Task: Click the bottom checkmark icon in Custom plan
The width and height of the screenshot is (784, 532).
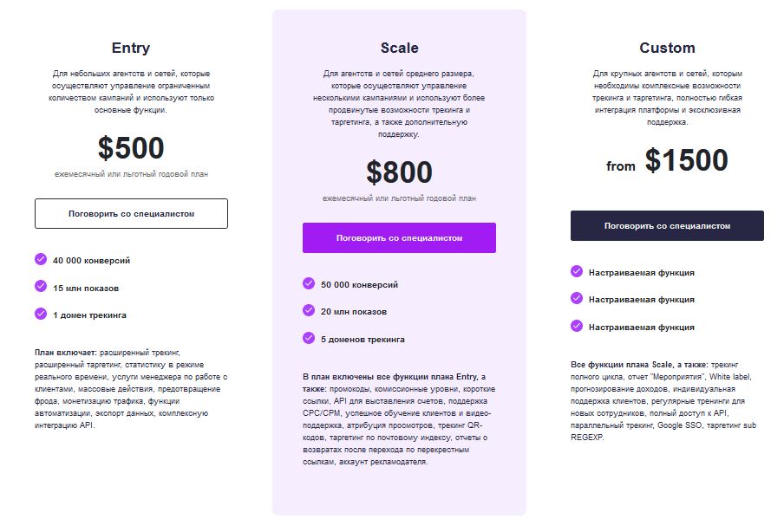Action: pyautogui.click(x=577, y=326)
